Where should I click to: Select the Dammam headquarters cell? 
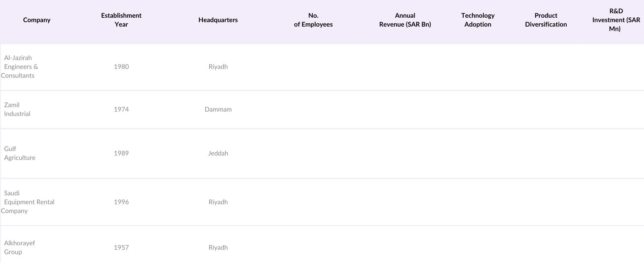[218, 110]
